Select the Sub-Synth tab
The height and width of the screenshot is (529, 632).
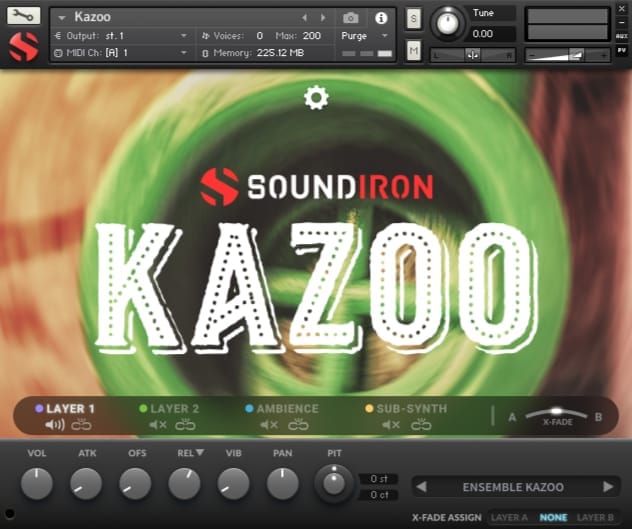(406, 409)
